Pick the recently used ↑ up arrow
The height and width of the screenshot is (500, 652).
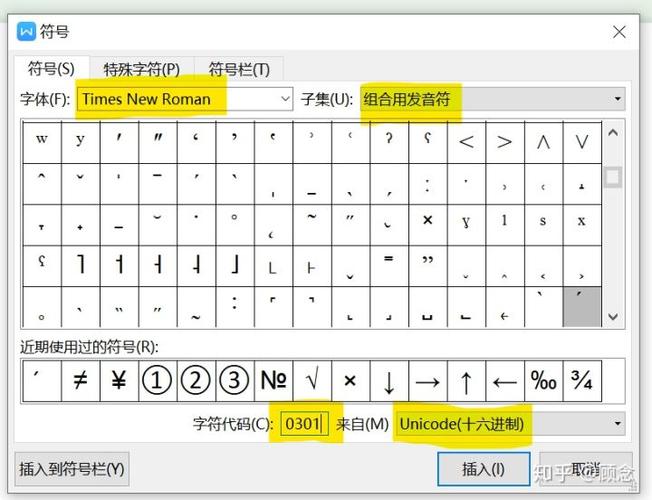466,381
